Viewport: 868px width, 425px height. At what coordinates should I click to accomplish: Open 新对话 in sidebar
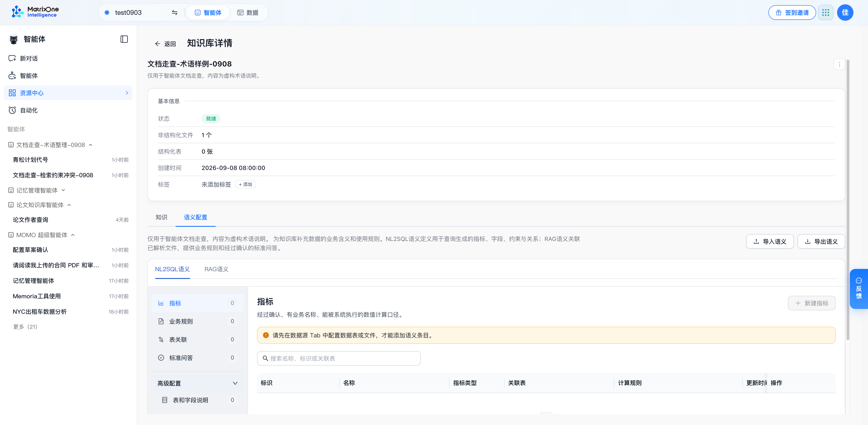pyautogui.click(x=68, y=58)
